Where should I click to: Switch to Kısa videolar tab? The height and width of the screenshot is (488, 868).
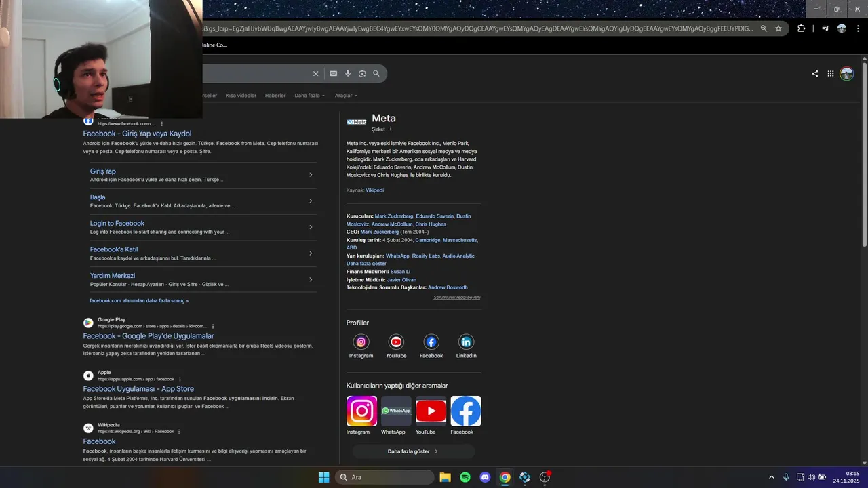coord(241,96)
